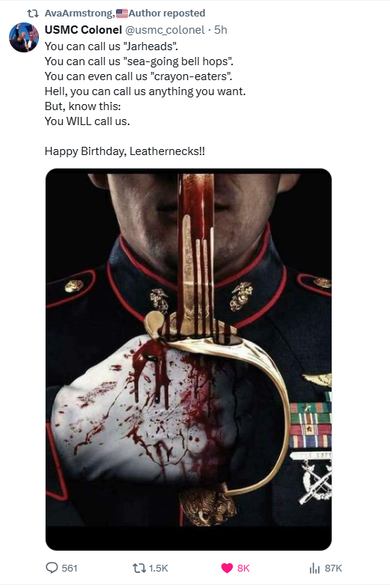Open the USMC Colonel display name
This screenshot has height=588, width=390.
(x=83, y=30)
